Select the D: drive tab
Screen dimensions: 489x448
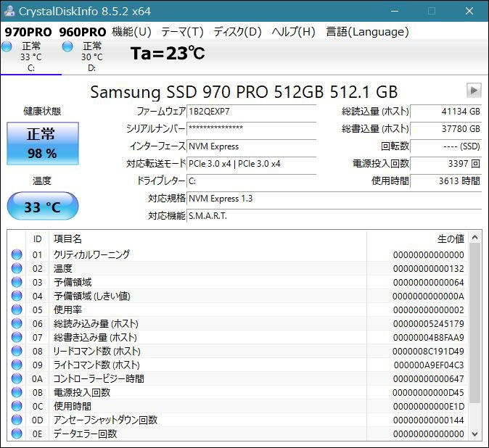pos(91,57)
